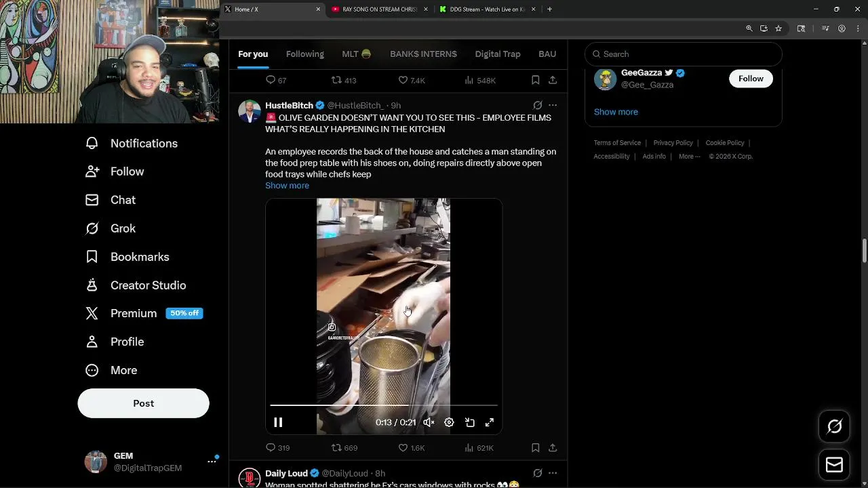Image resolution: width=868 pixels, height=488 pixels.
Task: Open reply thread with 67 comments
Action: coord(276,80)
